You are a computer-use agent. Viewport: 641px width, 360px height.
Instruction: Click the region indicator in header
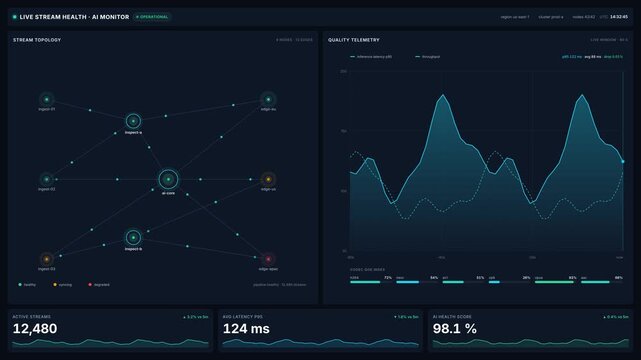click(515, 17)
